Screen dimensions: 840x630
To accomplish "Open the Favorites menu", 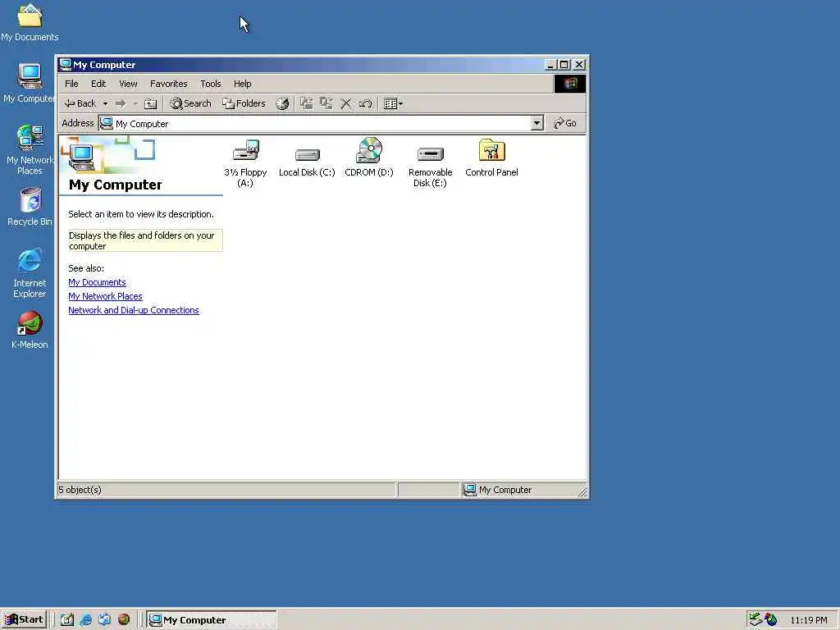I will click(169, 84).
